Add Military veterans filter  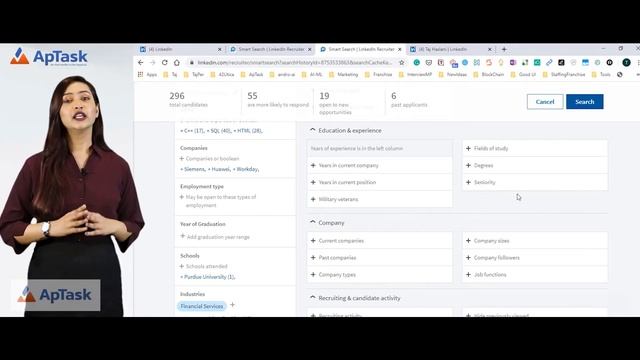(x=380, y=199)
